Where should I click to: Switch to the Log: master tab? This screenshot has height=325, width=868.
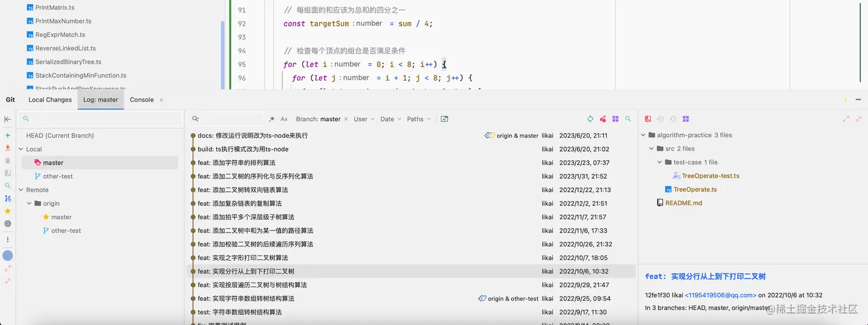(100, 99)
